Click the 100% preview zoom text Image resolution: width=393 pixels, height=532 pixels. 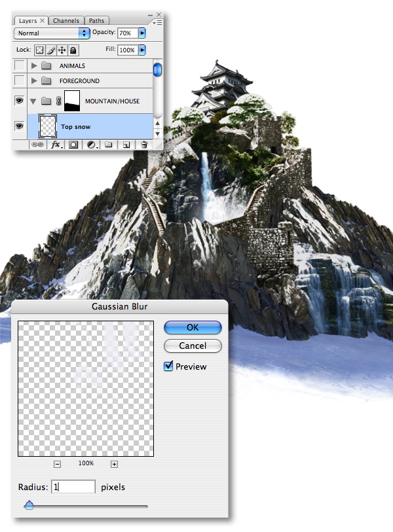[86, 463]
